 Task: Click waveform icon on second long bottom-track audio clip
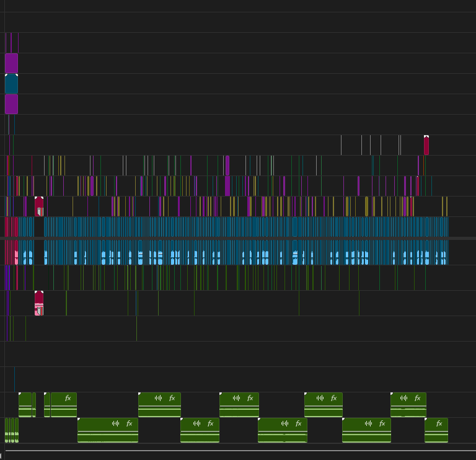tap(196, 423)
